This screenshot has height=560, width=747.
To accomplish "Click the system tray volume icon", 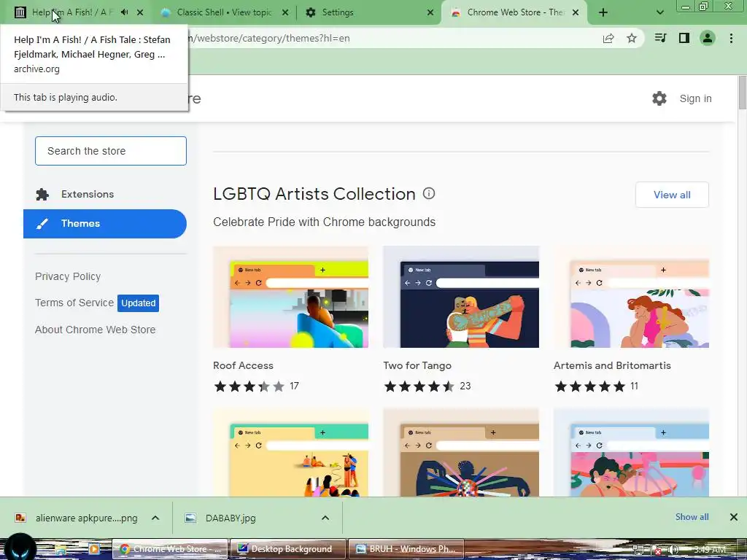I will pos(673,550).
